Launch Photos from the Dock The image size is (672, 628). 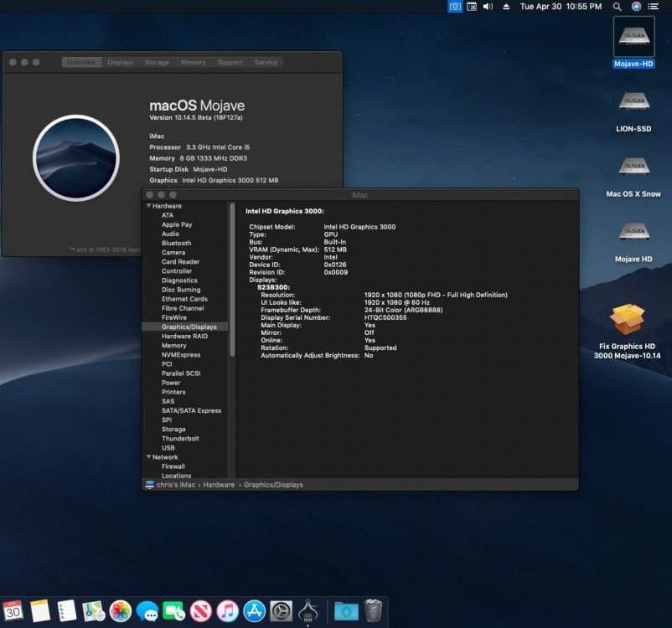click(x=121, y=611)
